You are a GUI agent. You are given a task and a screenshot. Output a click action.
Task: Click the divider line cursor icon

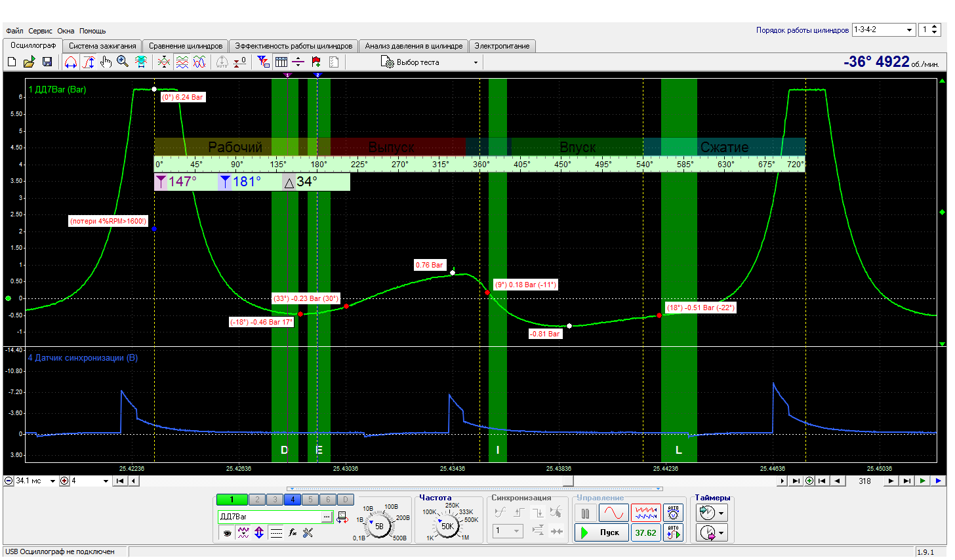click(x=298, y=62)
